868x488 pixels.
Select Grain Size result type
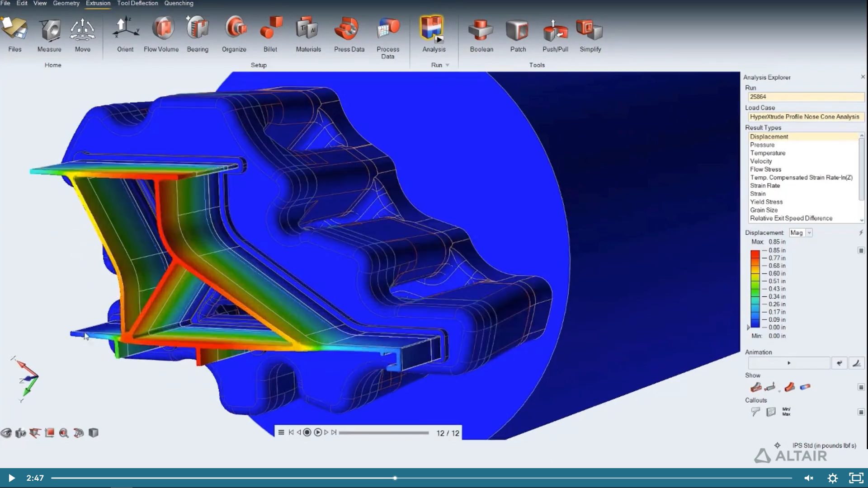[x=764, y=210]
